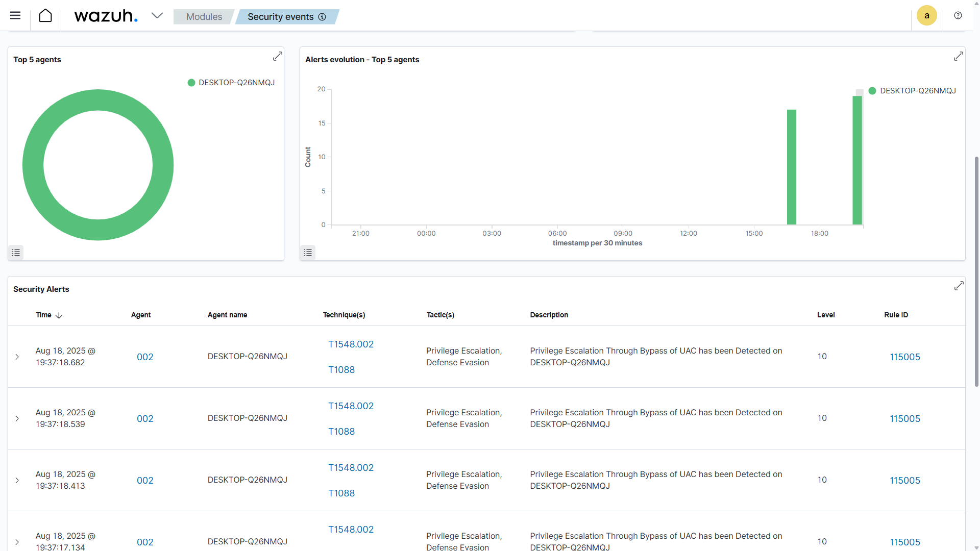980x551 pixels.
Task: Click the page vertical scrollbar thumb
Action: 976,271
